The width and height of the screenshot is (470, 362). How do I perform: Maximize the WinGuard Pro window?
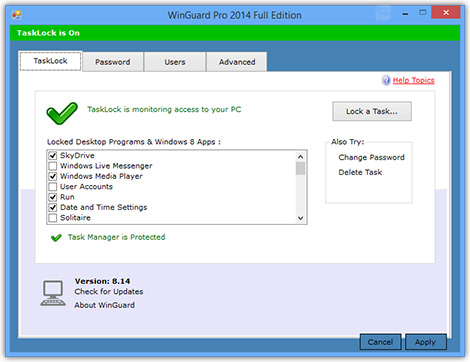[x=423, y=13]
